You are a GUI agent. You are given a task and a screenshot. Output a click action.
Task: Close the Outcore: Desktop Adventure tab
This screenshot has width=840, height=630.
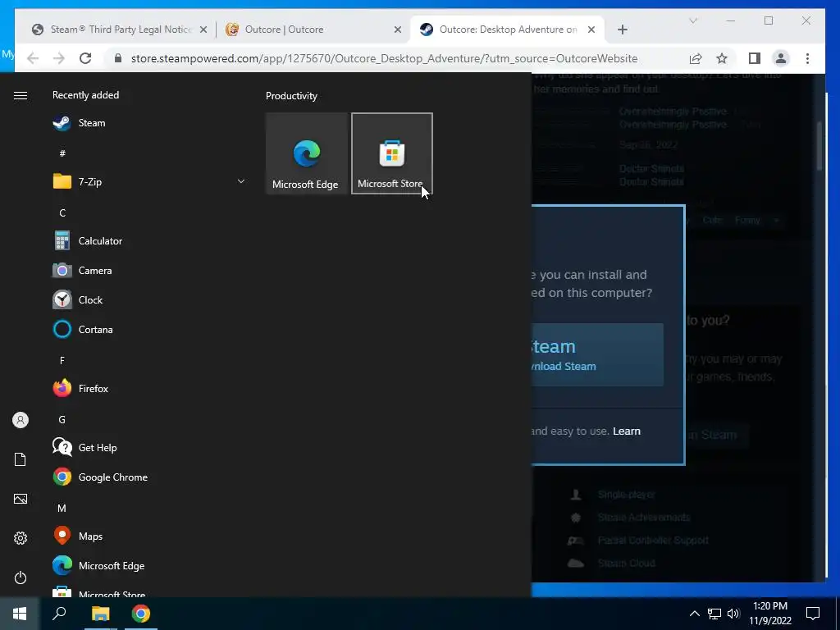(591, 30)
